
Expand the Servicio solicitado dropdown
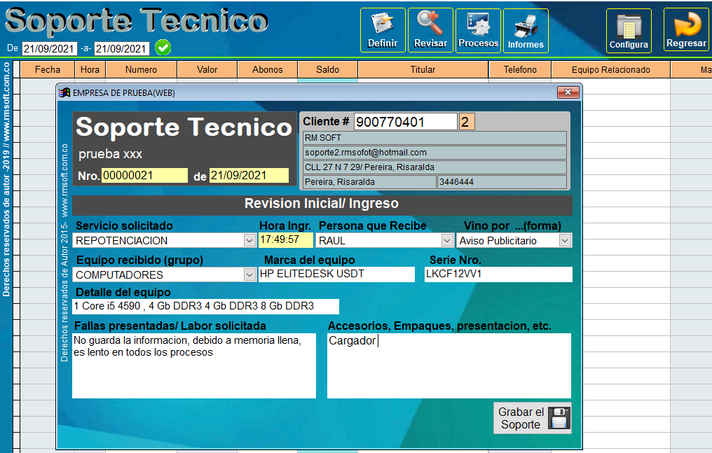(249, 241)
